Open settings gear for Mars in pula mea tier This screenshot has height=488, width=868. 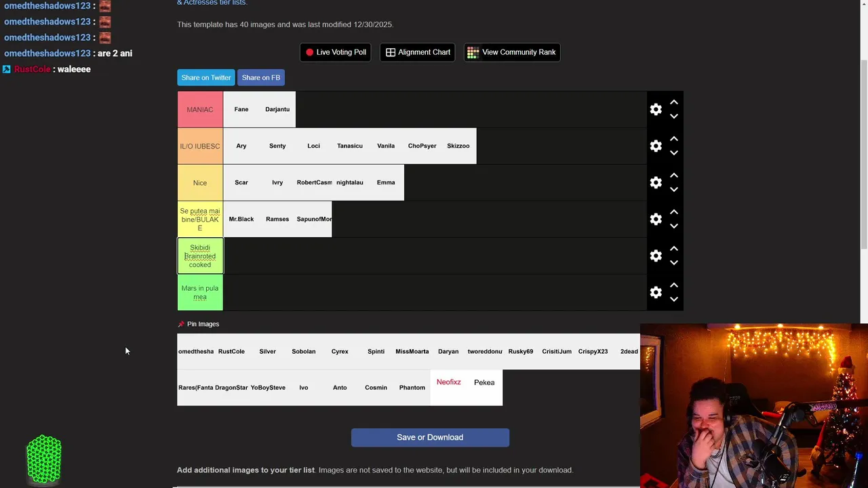(656, 292)
